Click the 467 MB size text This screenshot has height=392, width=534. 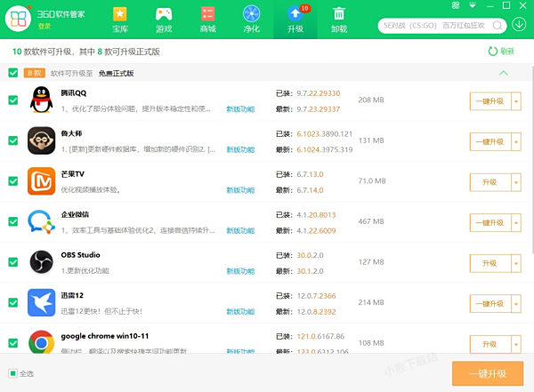click(x=371, y=221)
